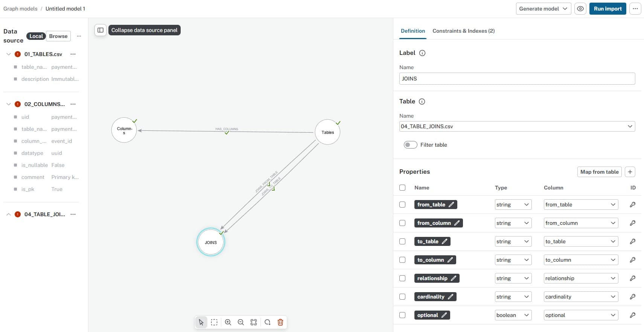
Task: Click the is_pk field row
Action: (x=46, y=189)
